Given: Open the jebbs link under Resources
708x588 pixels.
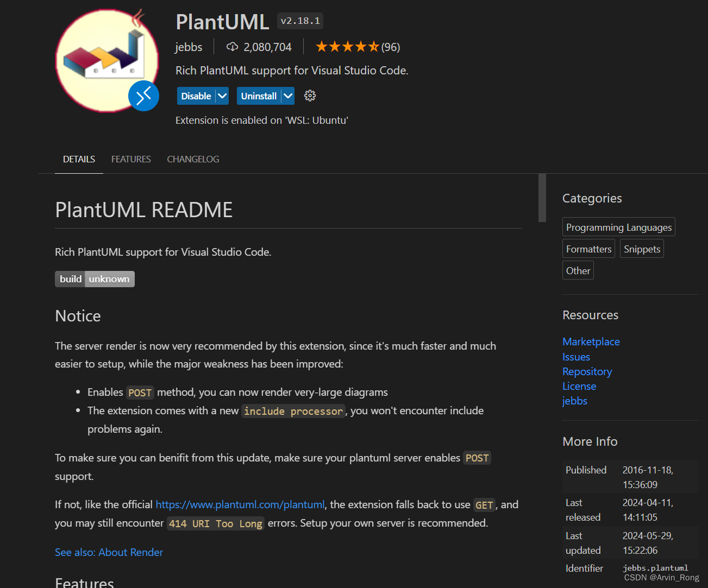Looking at the screenshot, I should coord(575,401).
